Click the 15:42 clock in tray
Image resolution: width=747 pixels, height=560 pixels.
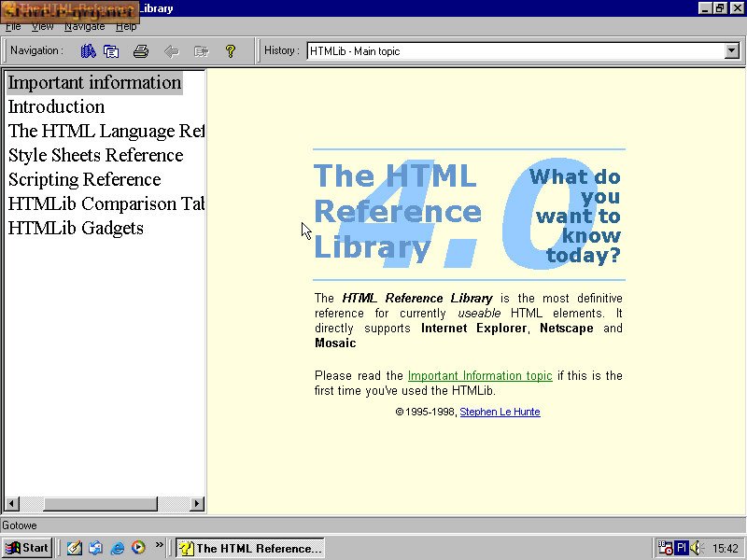[726, 549]
